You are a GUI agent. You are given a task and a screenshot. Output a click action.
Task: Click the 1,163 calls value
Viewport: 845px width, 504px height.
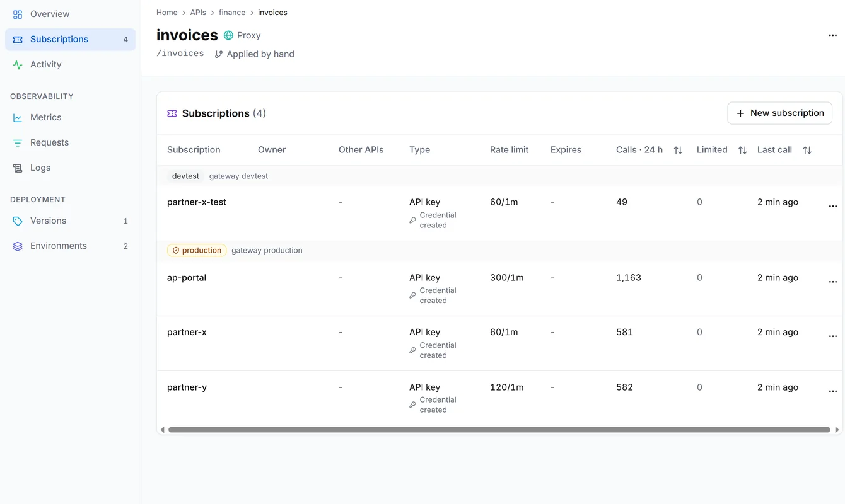pos(629,278)
